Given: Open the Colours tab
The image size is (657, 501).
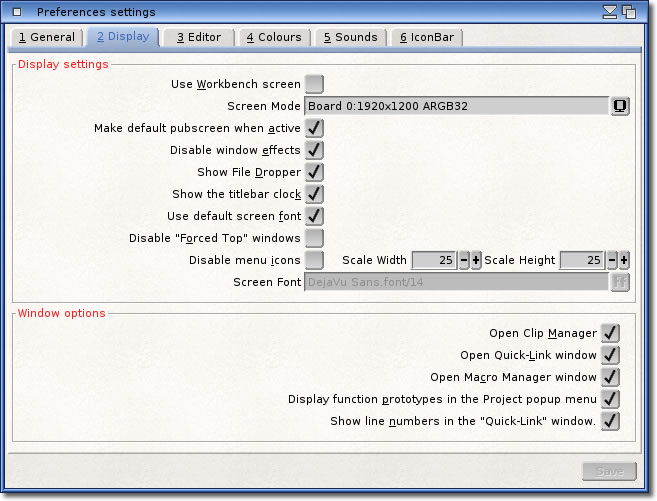Looking at the screenshot, I should [274, 37].
